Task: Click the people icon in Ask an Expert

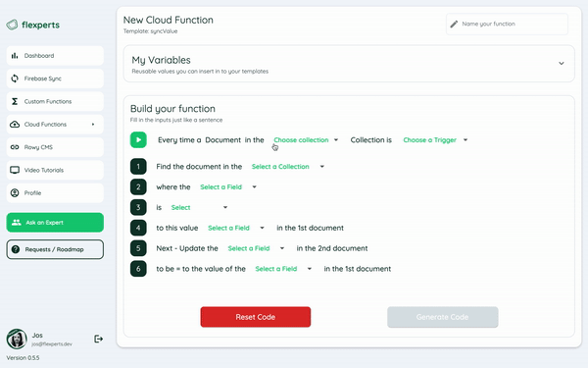Action: tap(16, 223)
